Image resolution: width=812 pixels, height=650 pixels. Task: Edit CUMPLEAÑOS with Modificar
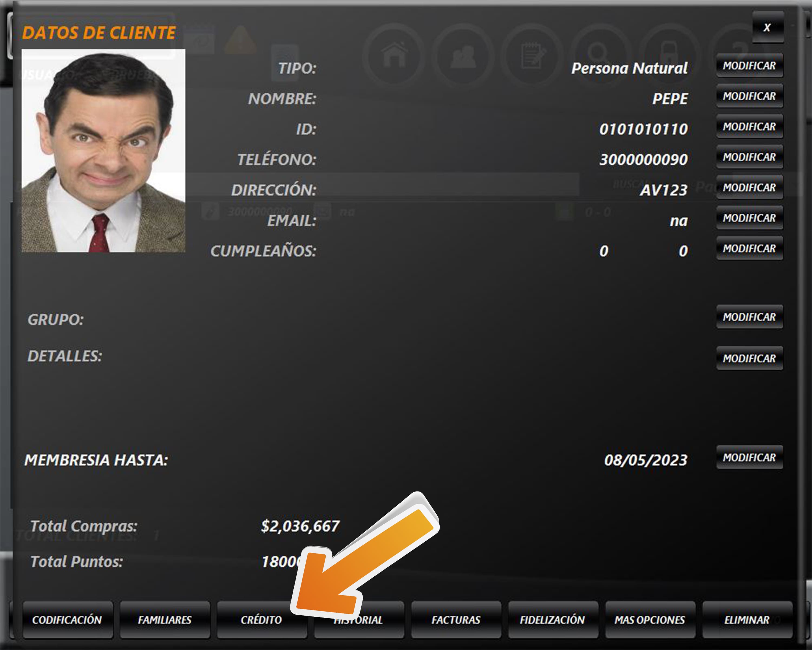click(749, 248)
